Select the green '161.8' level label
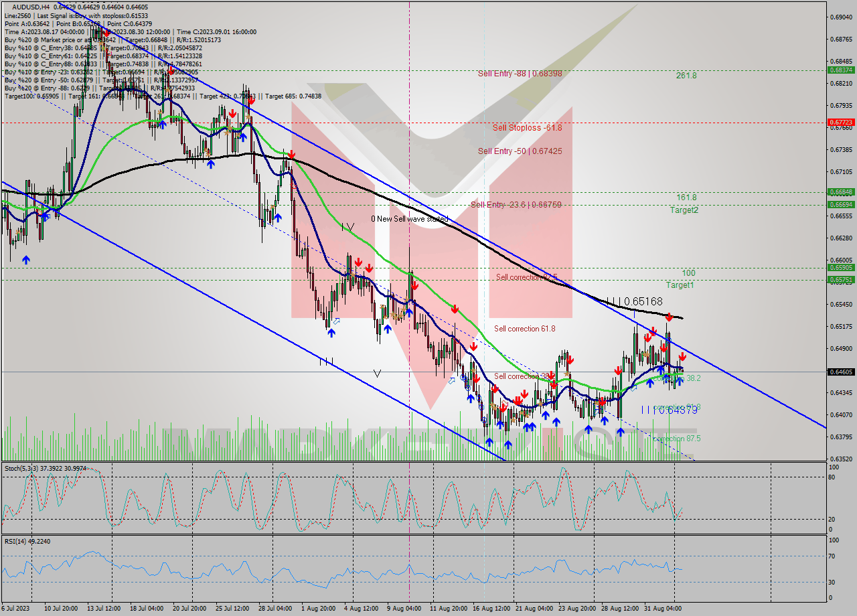This screenshot has width=857, height=616. (x=686, y=198)
